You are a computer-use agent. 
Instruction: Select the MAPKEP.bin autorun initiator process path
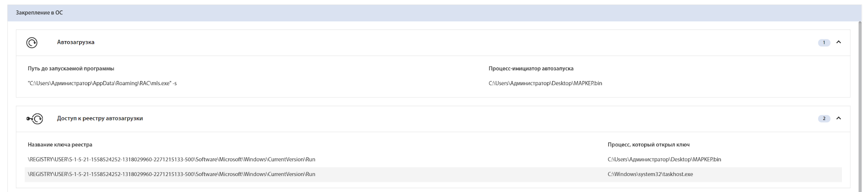click(x=545, y=83)
